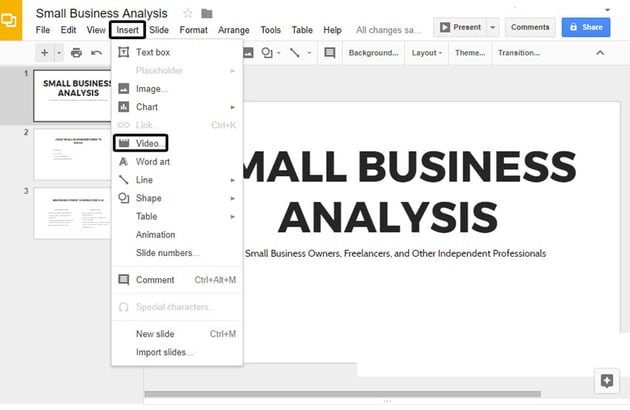Choose Text box from Insert menu

(x=177, y=52)
